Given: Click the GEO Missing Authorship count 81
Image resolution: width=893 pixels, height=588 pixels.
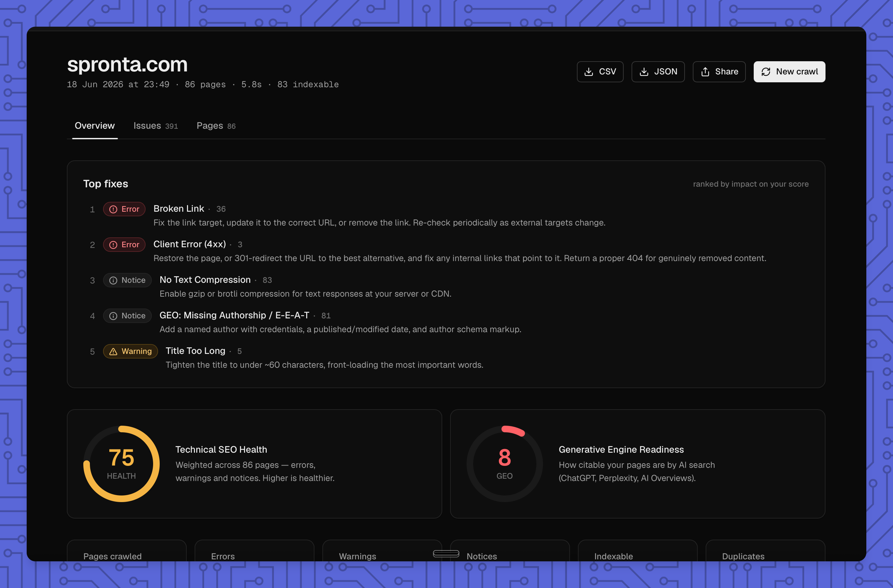Looking at the screenshot, I should 326,316.
